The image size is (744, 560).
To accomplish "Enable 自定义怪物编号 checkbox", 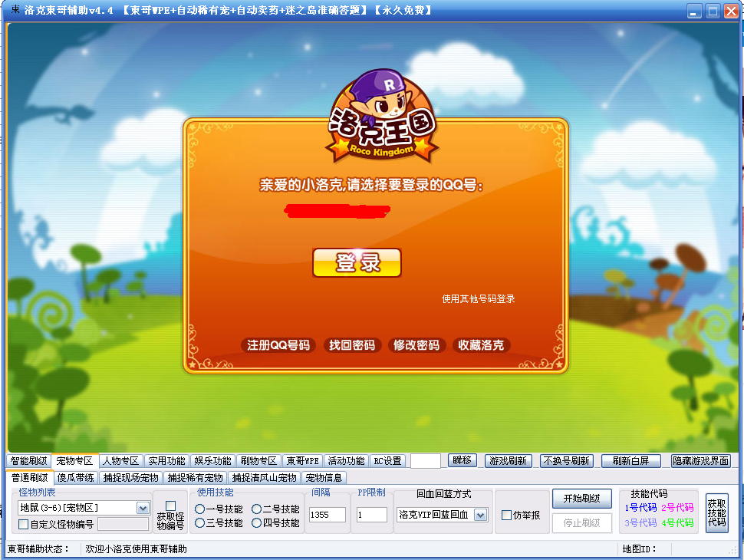I will 23,525.
